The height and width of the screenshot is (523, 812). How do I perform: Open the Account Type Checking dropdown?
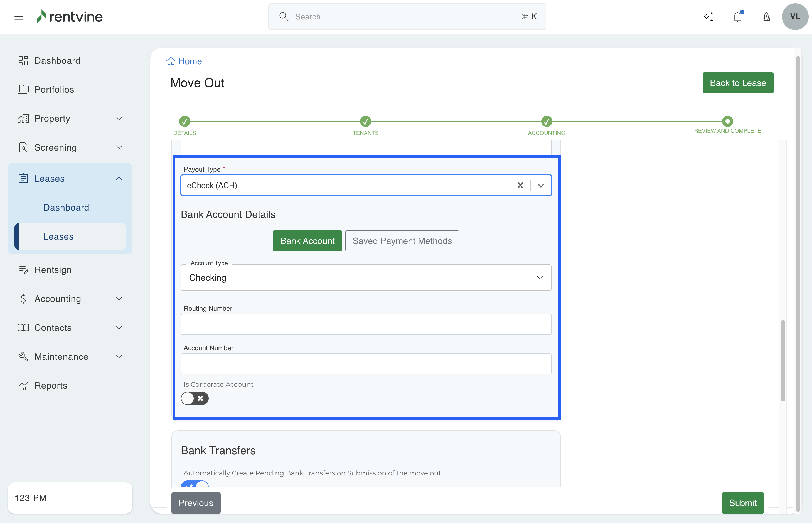pyautogui.click(x=366, y=278)
